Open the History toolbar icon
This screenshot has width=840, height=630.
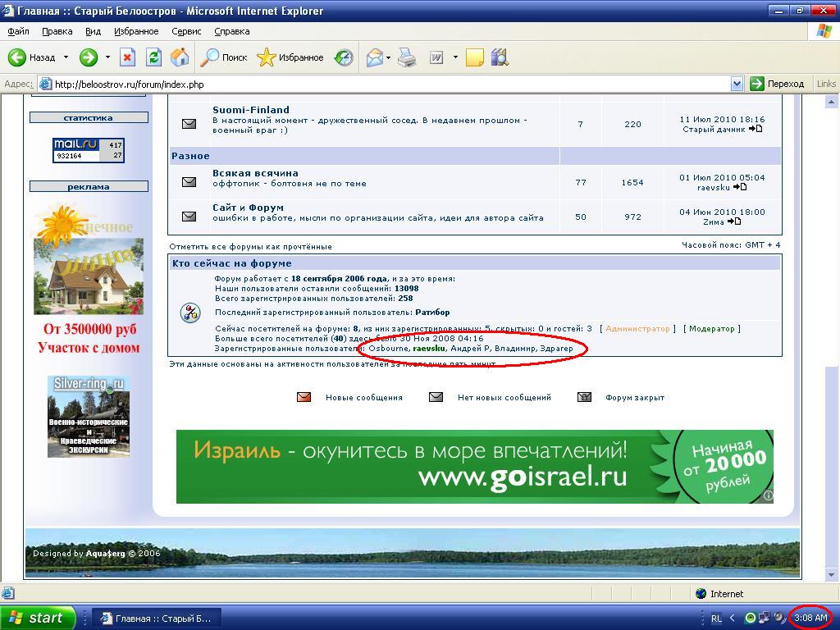[x=345, y=57]
